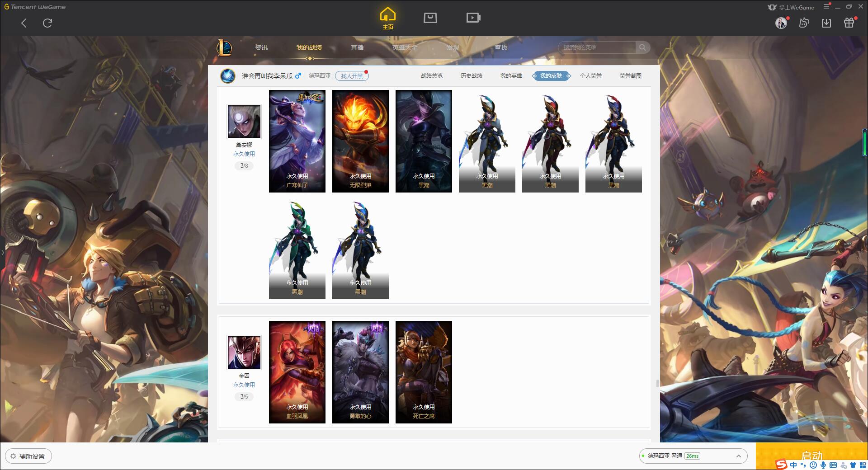Open 辅助设置 settings button
The image size is (868, 470).
pyautogui.click(x=28, y=456)
